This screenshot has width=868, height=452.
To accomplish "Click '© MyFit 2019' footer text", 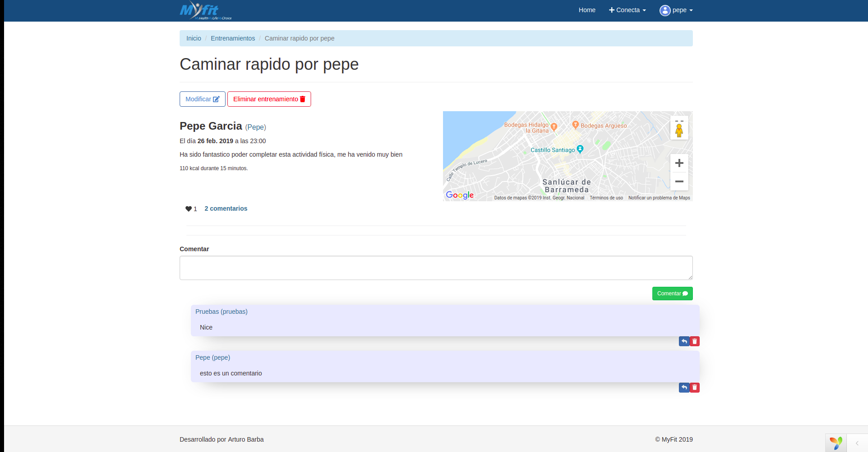I will click(x=674, y=439).
